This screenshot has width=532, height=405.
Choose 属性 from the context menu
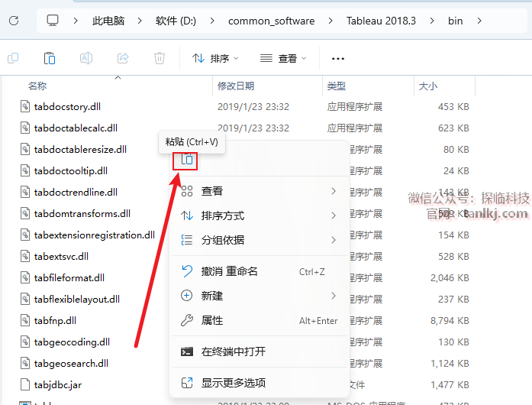260,320
